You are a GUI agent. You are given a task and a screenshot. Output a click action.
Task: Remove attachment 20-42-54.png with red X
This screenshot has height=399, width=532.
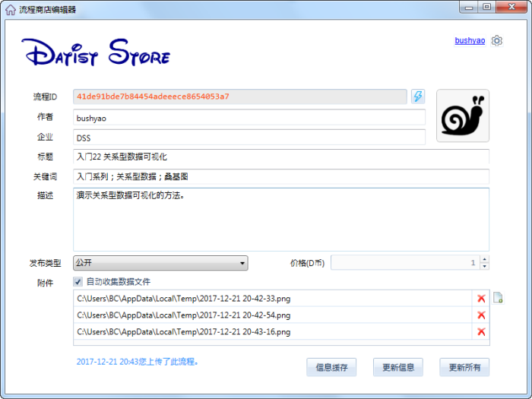(481, 315)
